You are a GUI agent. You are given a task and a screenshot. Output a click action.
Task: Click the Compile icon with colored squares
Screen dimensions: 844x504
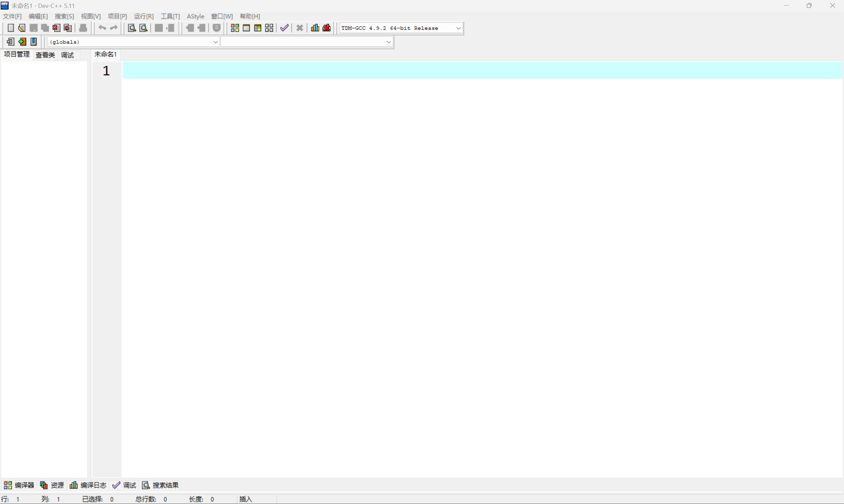235,28
